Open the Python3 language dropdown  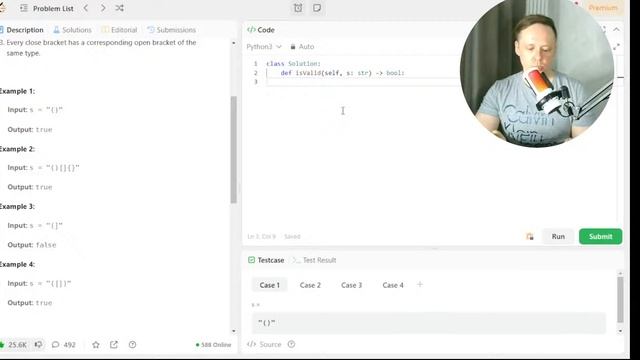pos(264,47)
